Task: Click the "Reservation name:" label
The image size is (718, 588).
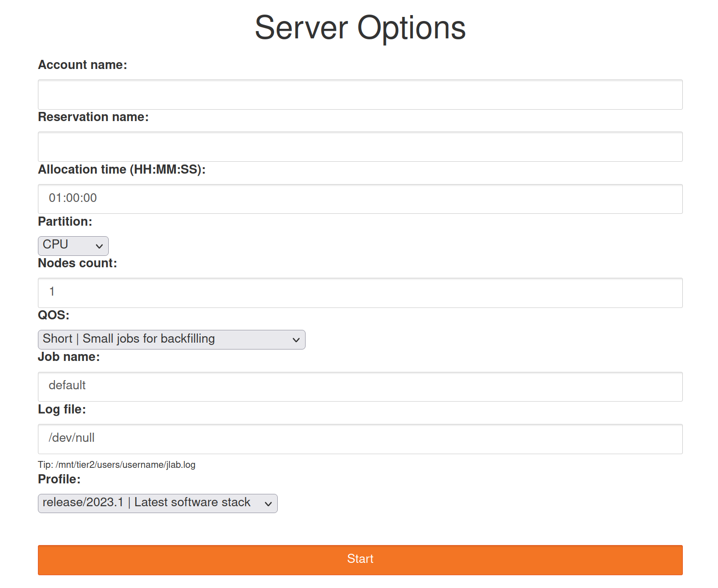Action: coord(93,117)
